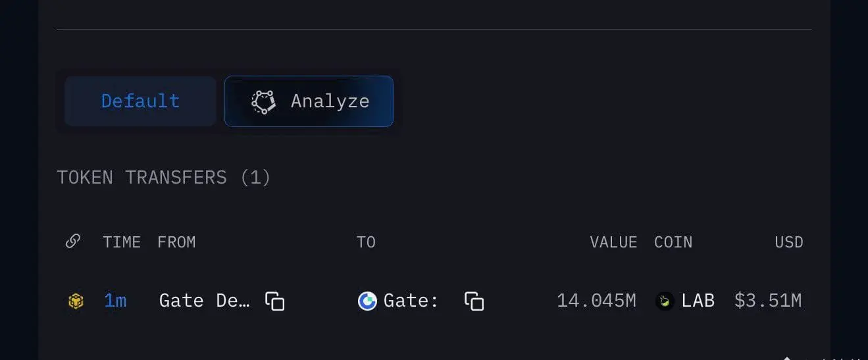Switch to the Default view tab
The width and height of the screenshot is (868, 360).
point(140,101)
